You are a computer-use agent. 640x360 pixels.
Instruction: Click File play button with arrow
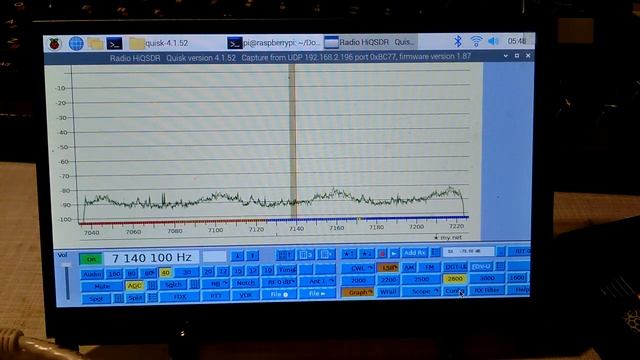coord(317,293)
